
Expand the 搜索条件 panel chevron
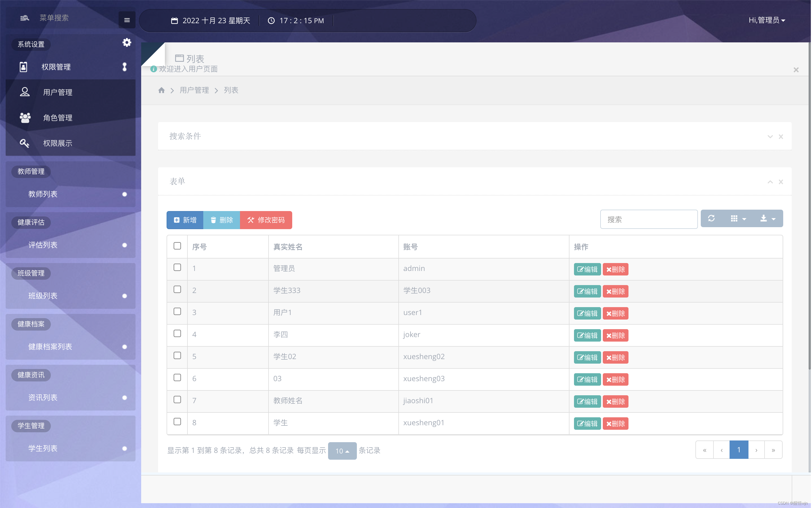click(770, 137)
